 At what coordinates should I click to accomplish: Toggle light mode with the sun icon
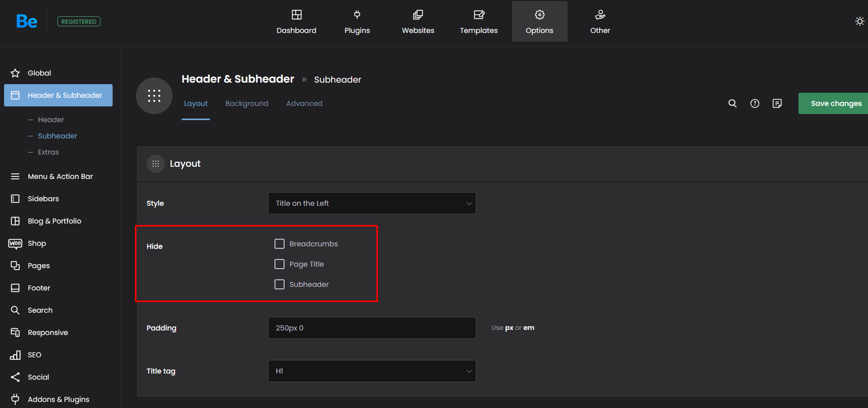(859, 21)
